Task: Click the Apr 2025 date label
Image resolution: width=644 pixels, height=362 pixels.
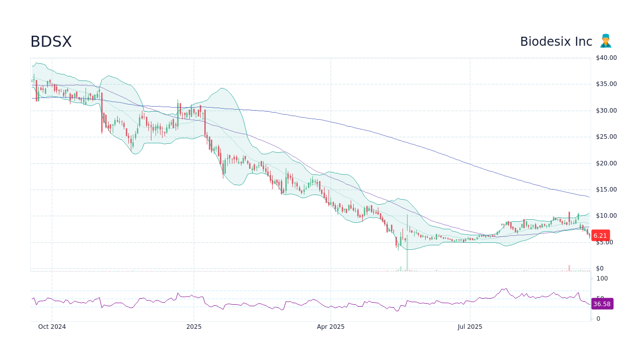Action: (331, 327)
